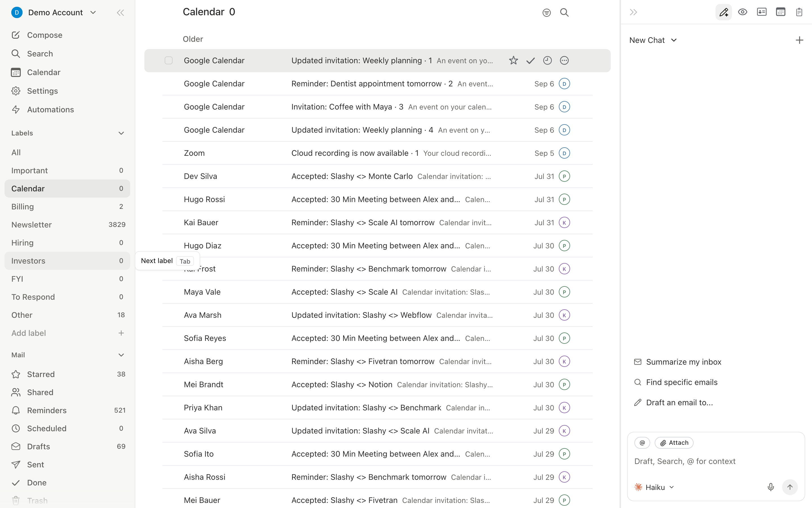Open Reminders folder with bell icon
This screenshot has height=508, width=812.
pos(67,411)
